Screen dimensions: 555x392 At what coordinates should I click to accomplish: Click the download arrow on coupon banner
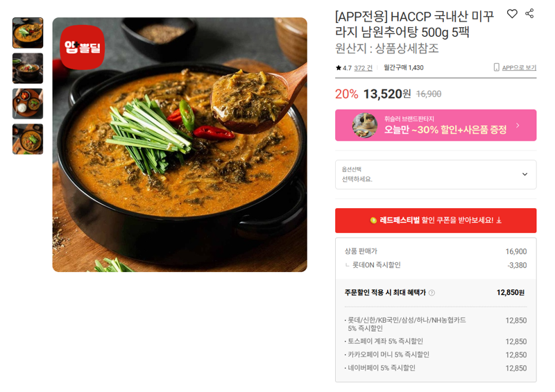coord(499,220)
